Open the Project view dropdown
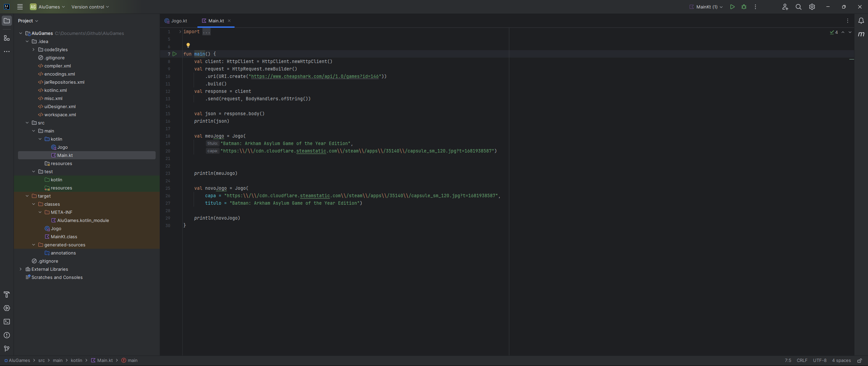 click(x=28, y=21)
